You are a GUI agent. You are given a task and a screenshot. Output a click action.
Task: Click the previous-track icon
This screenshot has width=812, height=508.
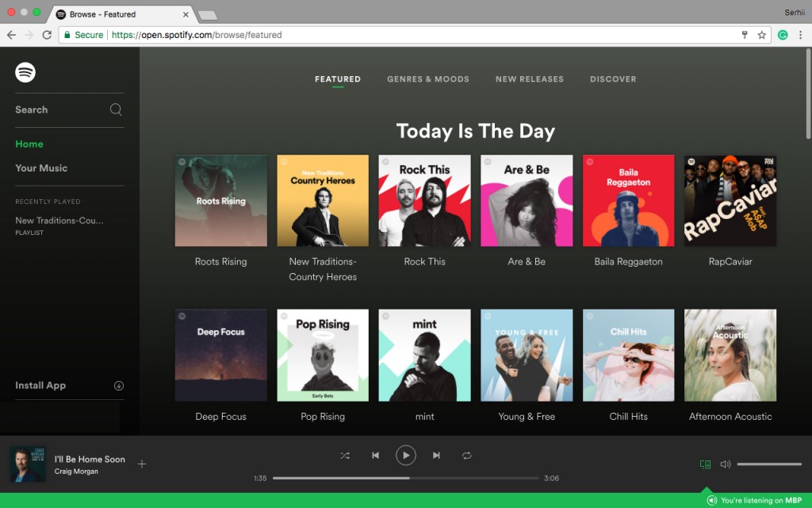click(375, 455)
